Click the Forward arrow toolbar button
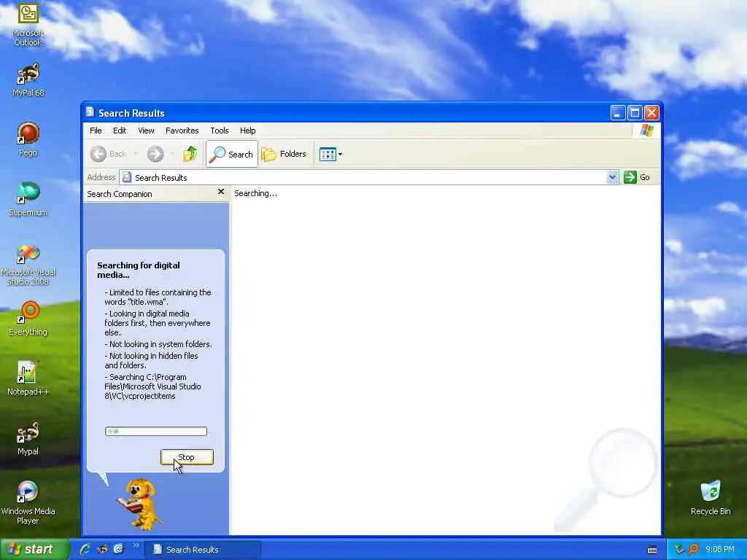Viewport: 747px width, 560px height. pos(155,154)
